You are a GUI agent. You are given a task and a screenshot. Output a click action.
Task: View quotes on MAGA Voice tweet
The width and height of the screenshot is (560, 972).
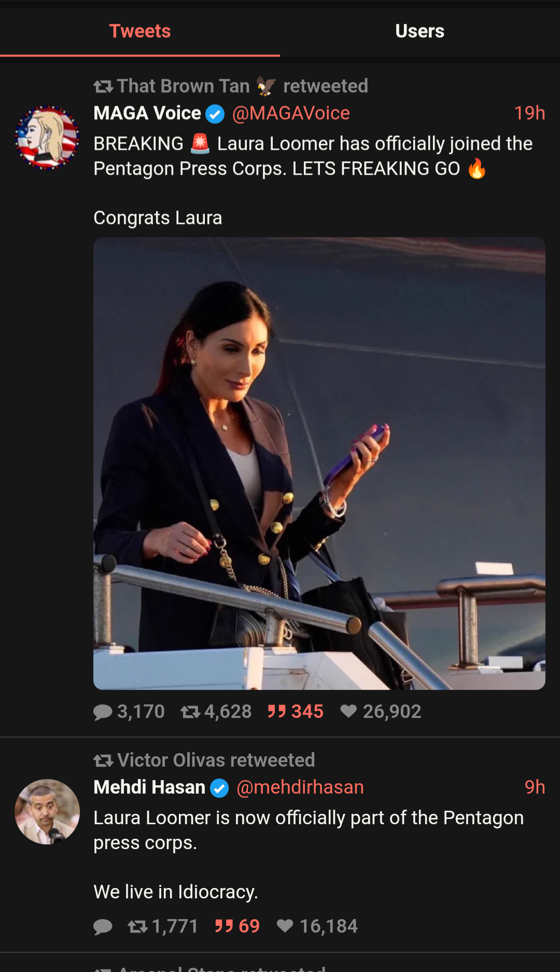point(296,712)
